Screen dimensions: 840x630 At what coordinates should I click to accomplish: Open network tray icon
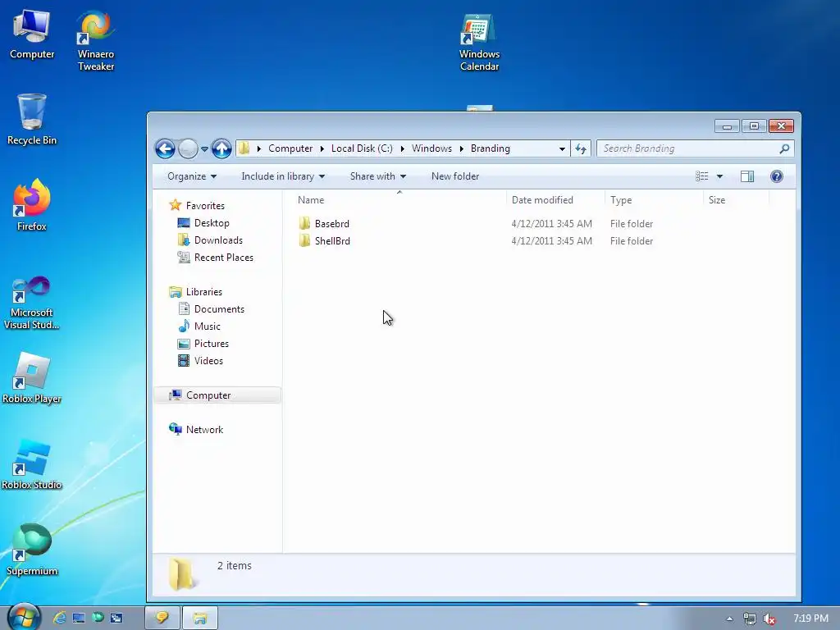tap(750, 619)
